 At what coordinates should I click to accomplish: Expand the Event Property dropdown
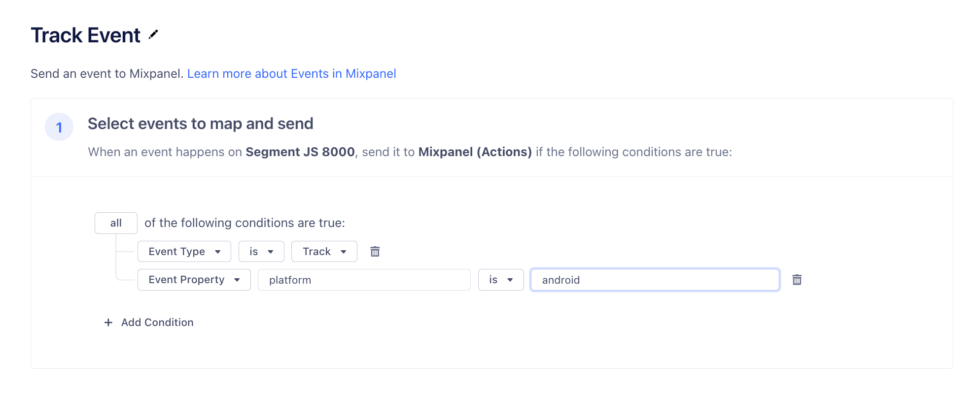(x=194, y=280)
